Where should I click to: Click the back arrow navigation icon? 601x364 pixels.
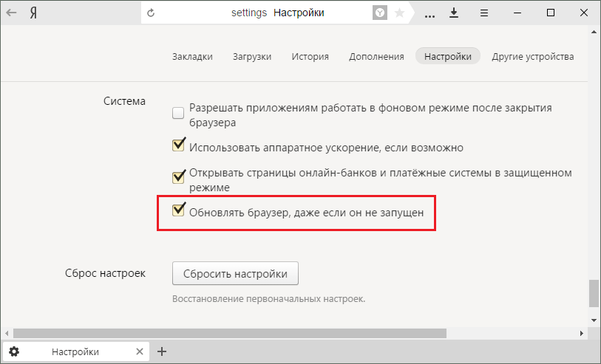[x=12, y=13]
